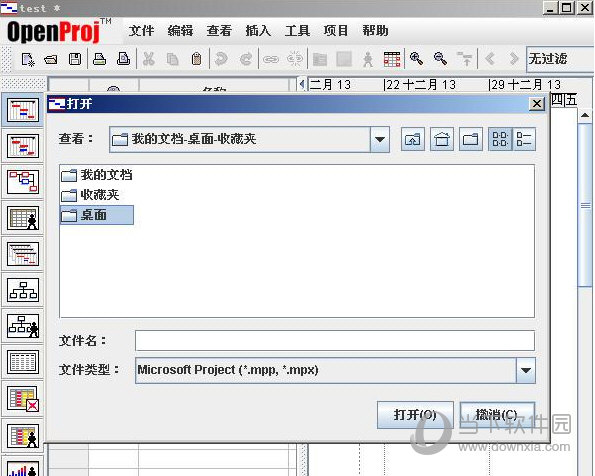The width and height of the screenshot is (595, 476).
Task: Click the Gantt vertical scrollbar up arrow
Action: coord(585,115)
